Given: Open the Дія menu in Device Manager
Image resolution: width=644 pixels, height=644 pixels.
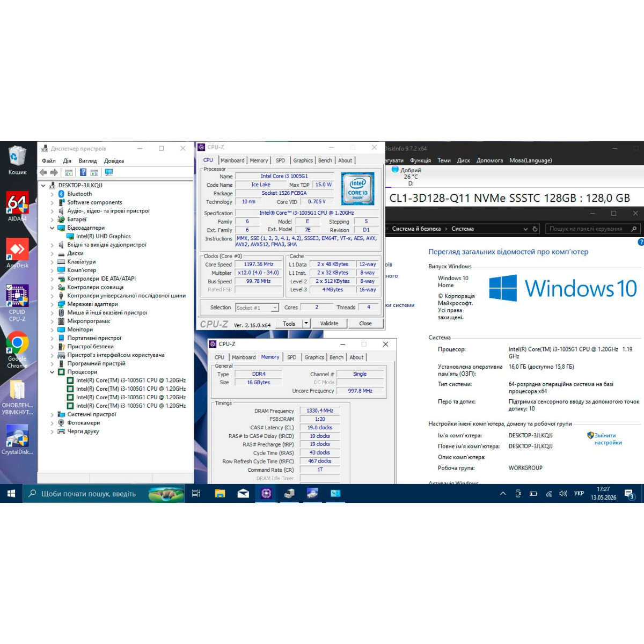Looking at the screenshot, I should tap(67, 160).
